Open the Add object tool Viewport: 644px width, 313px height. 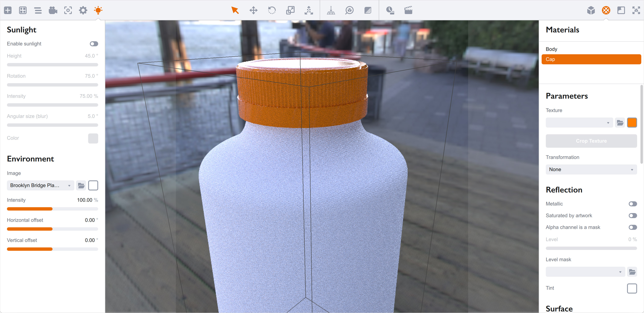click(x=8, y=10)
